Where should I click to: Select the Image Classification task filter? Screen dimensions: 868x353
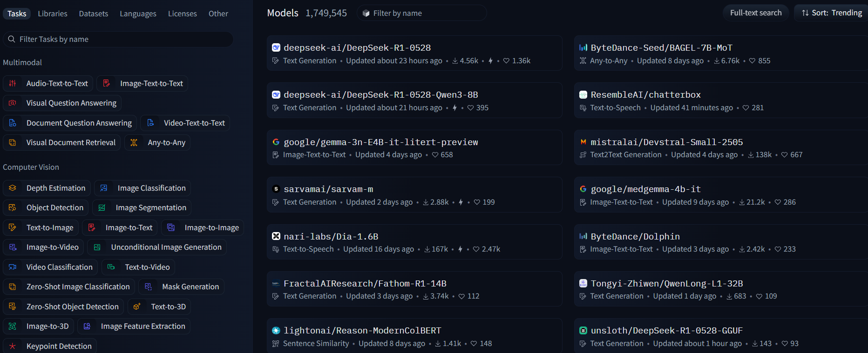pos(142,188)
